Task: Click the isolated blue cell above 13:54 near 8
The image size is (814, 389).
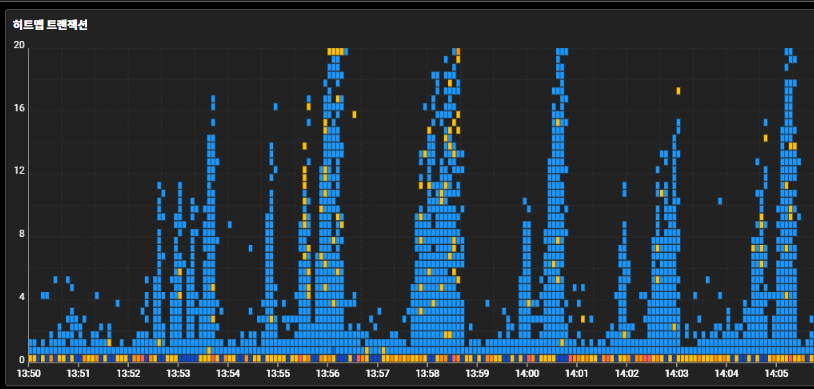Action: (x=229, y=224)
